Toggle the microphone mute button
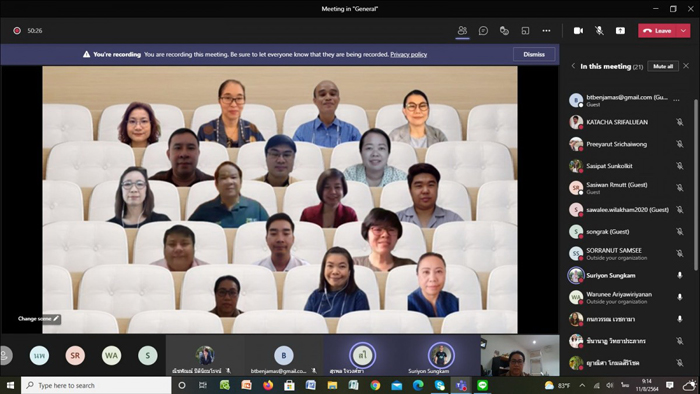 click(x=599, y=30)
